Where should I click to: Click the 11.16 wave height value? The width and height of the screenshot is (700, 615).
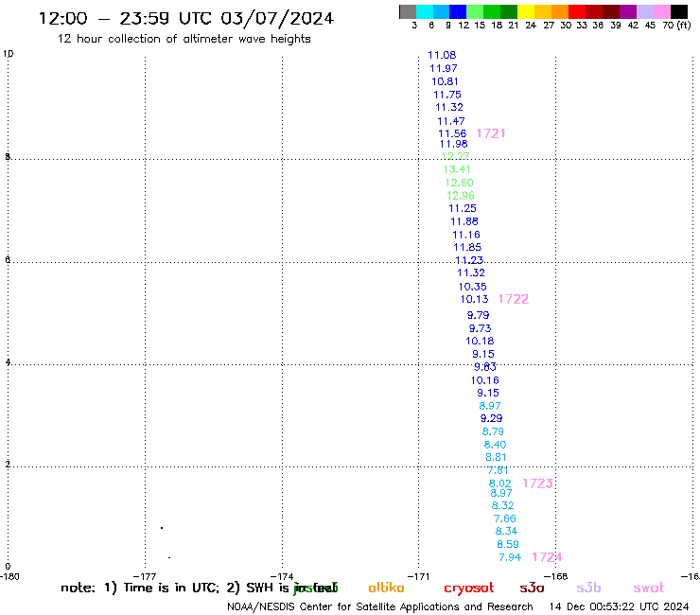coord(466,235)
